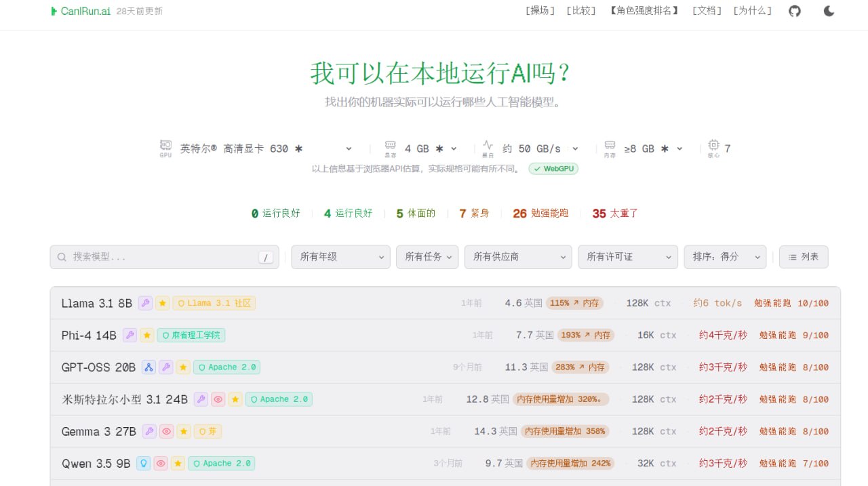The image size is (868, 486).
Task: Click the GPU chip icon
Action: pos(165,145)
